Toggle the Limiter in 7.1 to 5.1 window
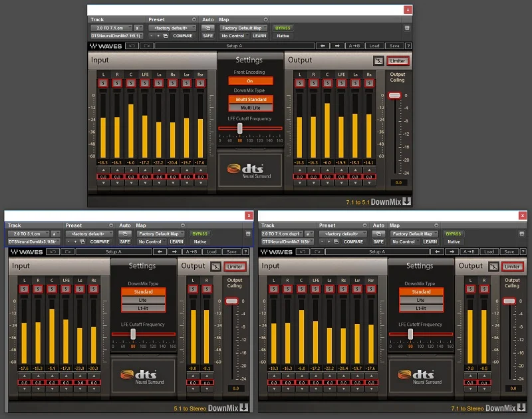This screenshot has width=532, height=419. tap(397, 61)
